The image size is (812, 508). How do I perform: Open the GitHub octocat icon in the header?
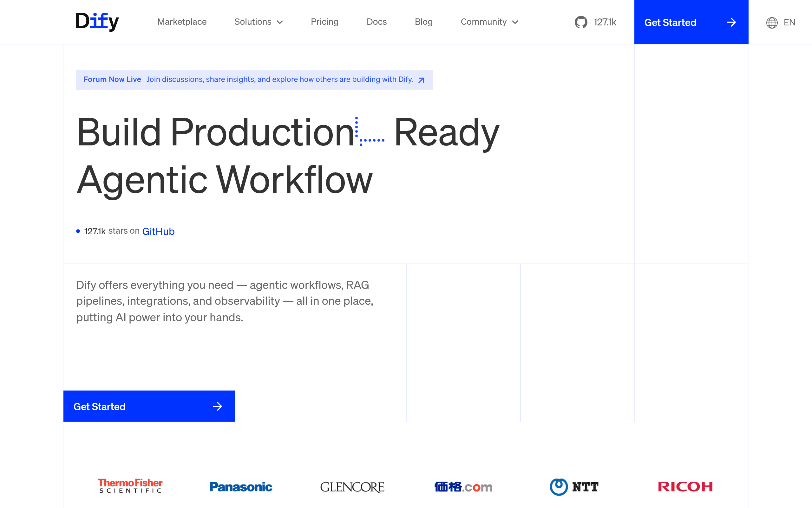point(581,22)
